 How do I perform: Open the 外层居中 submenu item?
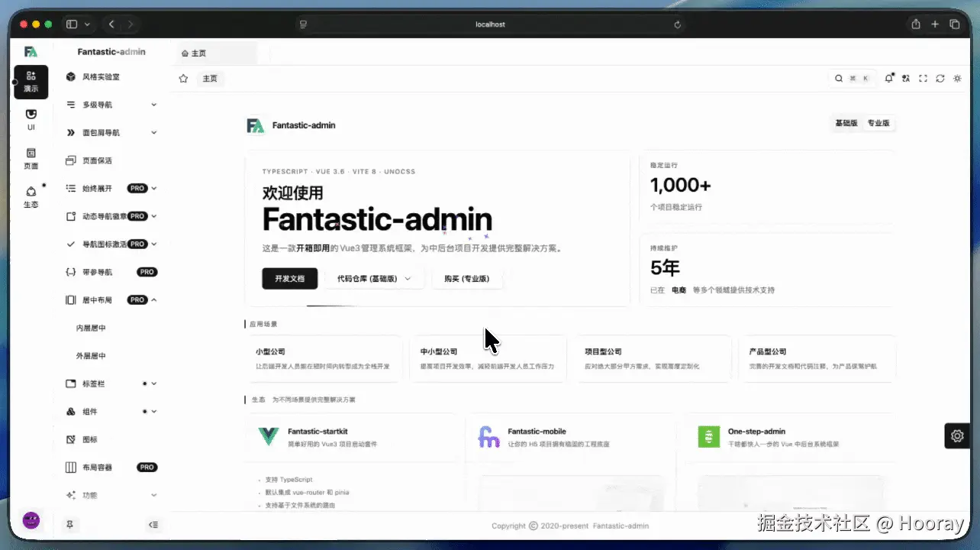click(x=111, y=356)
